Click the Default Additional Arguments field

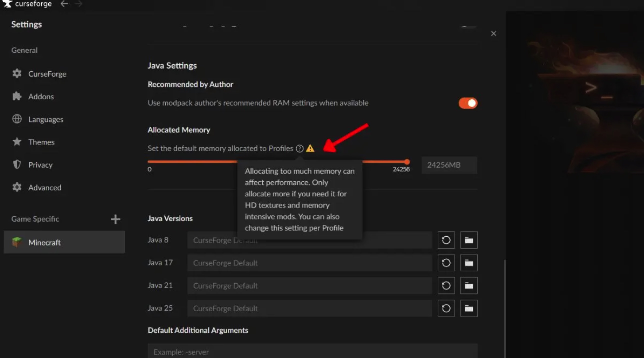[x=312, y=351]
